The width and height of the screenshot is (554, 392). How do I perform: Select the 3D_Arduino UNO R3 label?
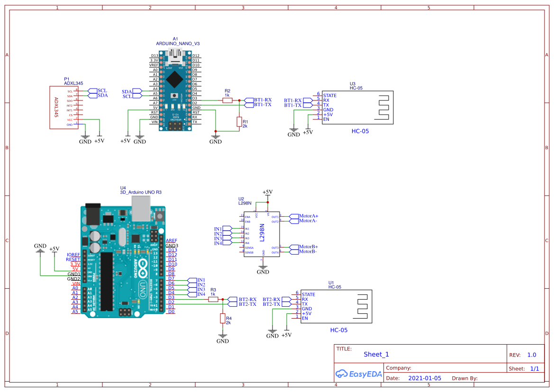141,192
